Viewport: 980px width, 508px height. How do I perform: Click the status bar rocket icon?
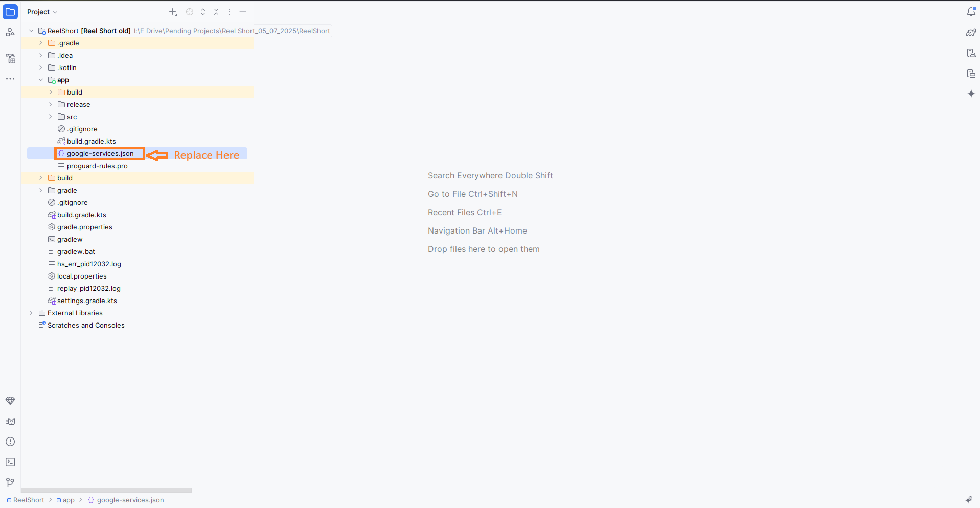pos(969,500)
